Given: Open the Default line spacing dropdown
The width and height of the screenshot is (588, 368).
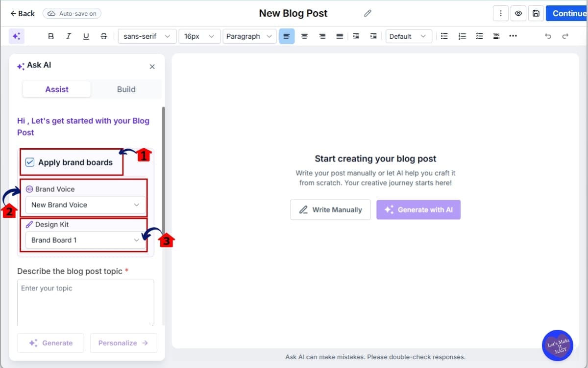Looking at the screenshot, I should [409, 36].
